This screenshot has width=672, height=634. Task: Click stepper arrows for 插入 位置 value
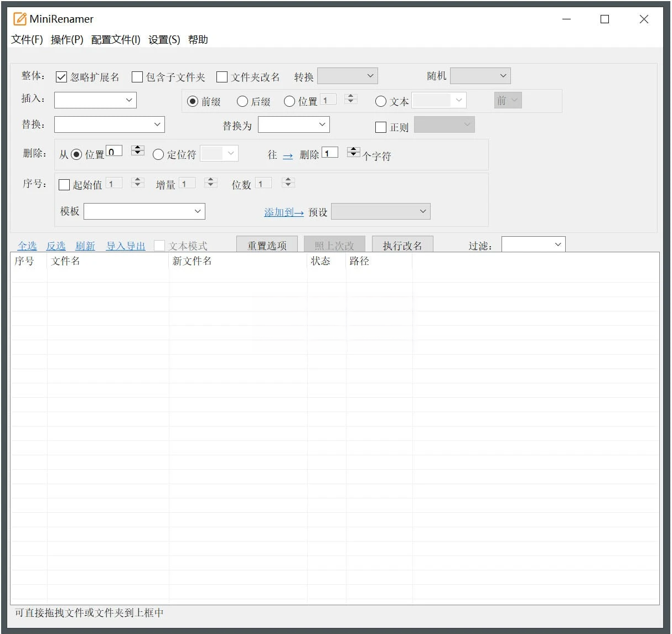click(350, 98)
